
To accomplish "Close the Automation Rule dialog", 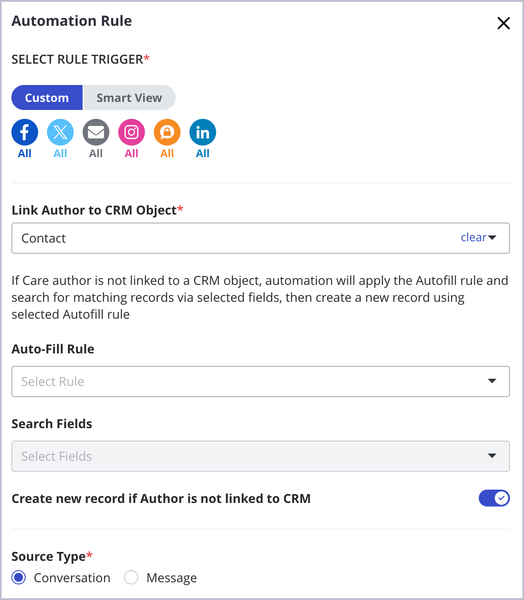I will coord(503,23).
